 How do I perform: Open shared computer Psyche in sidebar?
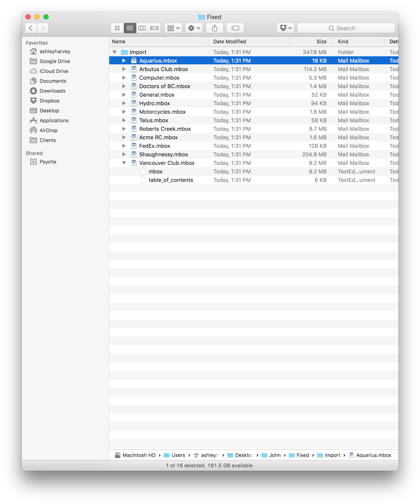tap(43, 161)
